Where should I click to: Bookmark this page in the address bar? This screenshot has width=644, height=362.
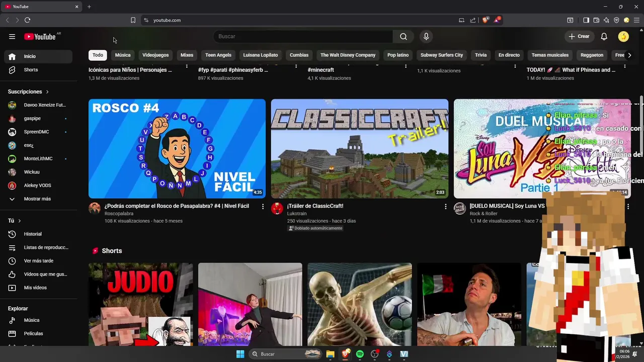pyautogui.click(x=133, y=20)
